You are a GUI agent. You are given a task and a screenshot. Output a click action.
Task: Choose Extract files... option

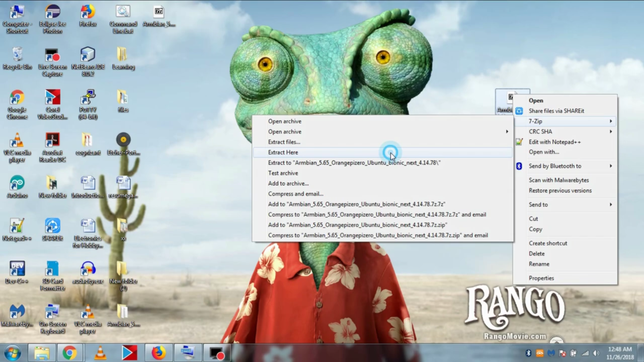coord(284,142)
